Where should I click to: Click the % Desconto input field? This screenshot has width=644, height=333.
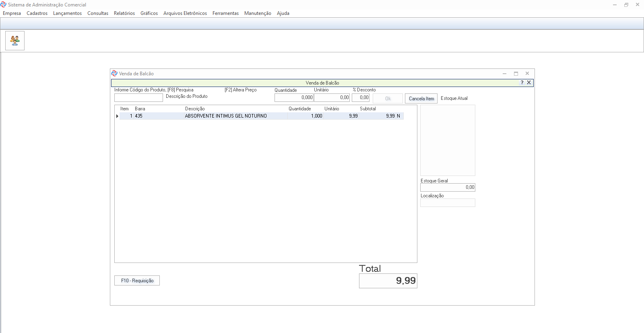[361, 97]
